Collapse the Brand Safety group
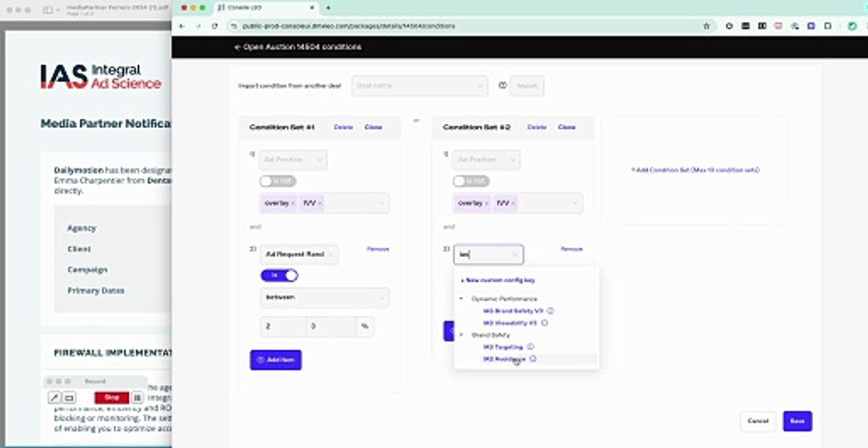Viewport: 868px width, 448px height. coord(461,335)
